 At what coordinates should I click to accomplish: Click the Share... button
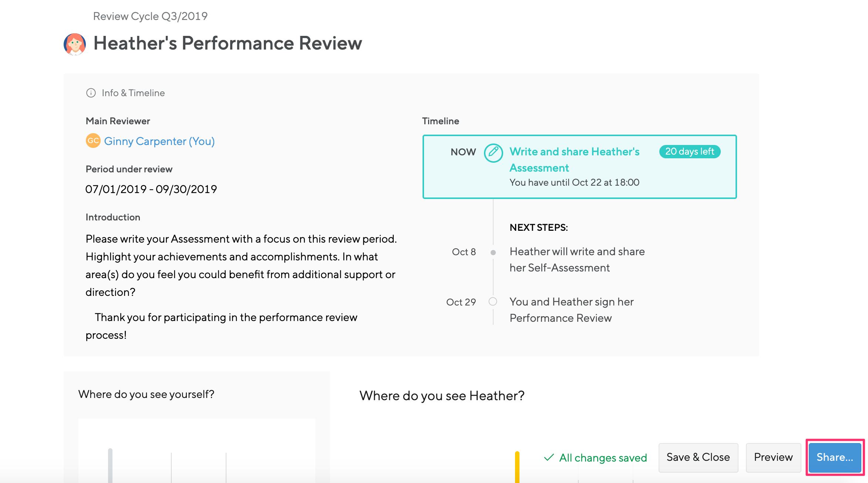[x=835, y=457]
